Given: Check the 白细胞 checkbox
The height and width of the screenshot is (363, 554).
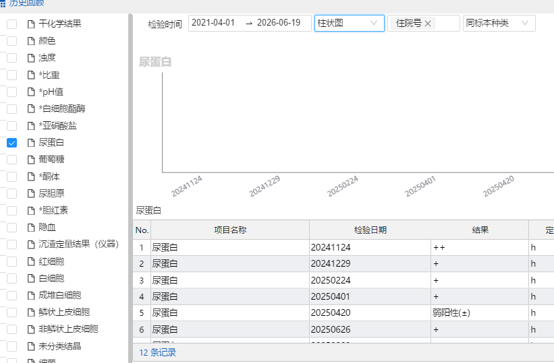Looking at the screenshot, I should point(12,279).
